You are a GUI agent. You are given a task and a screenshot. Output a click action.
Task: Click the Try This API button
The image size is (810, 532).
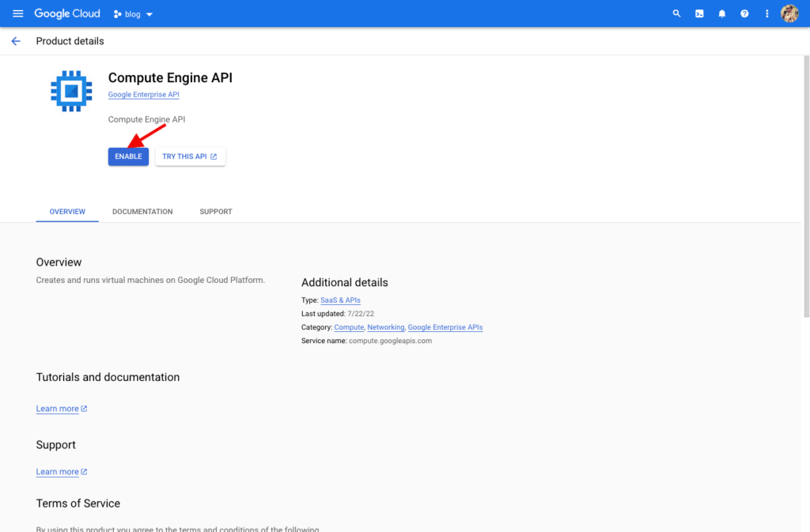pos(190,157)
